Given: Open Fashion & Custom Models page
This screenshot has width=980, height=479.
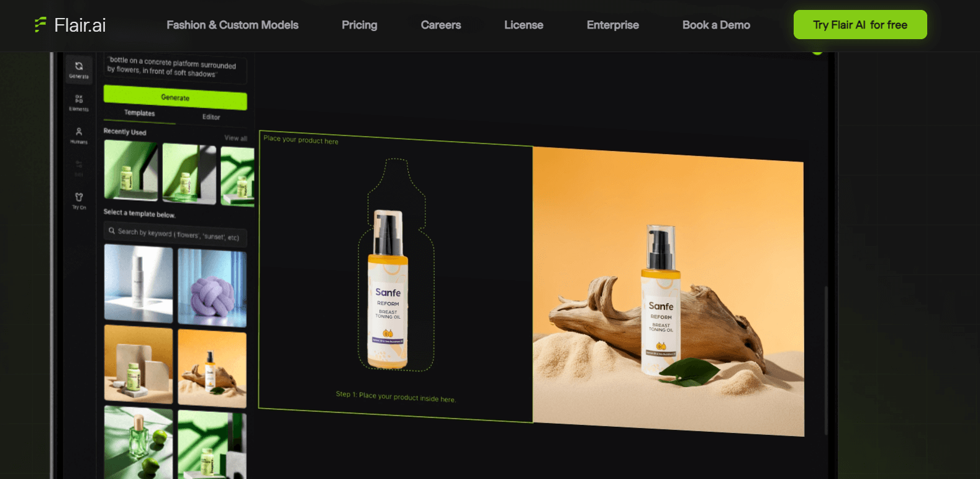Looking at the screenshot, I should pyautogui.click(x=232, y=25).
